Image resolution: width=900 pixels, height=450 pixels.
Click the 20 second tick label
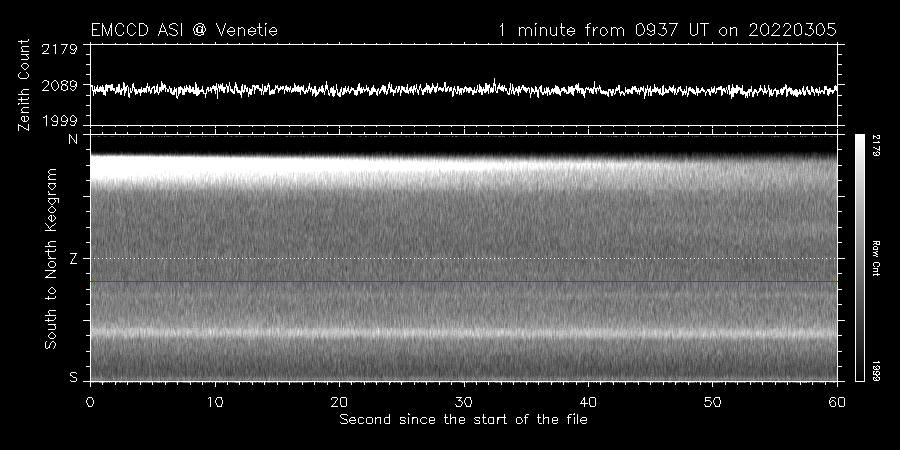click(x=339, y=401)
